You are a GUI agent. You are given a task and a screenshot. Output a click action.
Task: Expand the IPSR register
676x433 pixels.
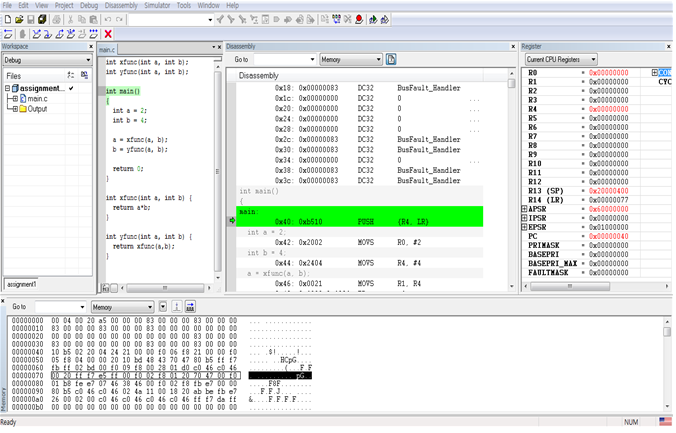point(524,218)
